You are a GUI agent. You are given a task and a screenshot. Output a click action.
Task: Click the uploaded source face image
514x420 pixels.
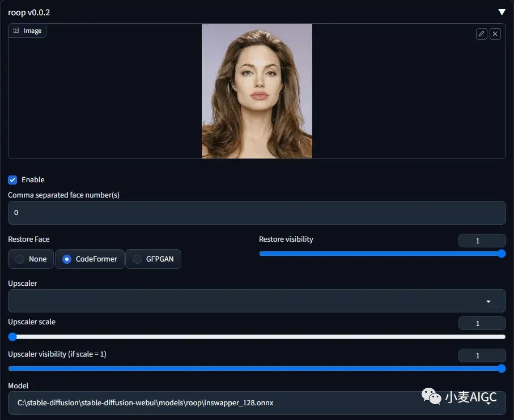(x=257, y=91)
